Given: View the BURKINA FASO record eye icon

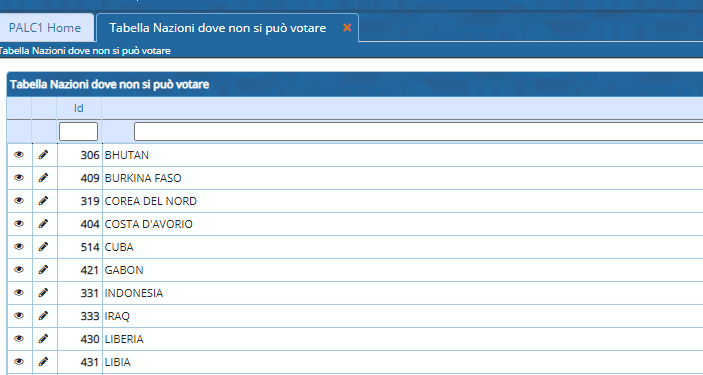Looking at the screenshot, I should tap(18, 178).
